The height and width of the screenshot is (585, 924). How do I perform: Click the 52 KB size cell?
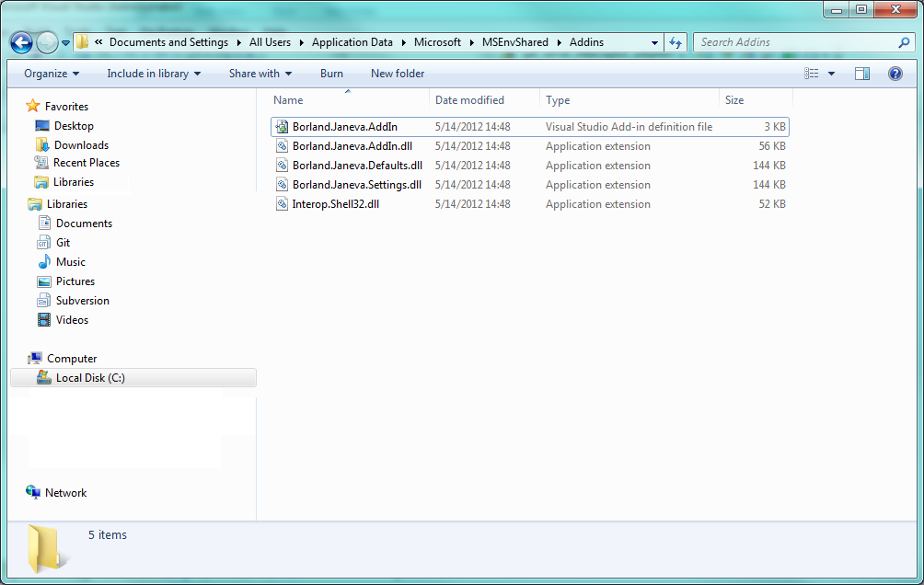click(x=772, y=204)
